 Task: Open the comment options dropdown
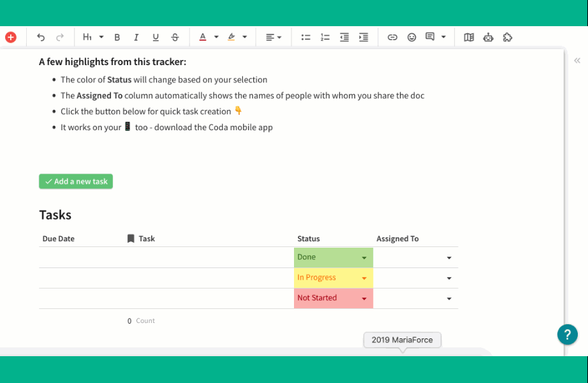(444, 37)
